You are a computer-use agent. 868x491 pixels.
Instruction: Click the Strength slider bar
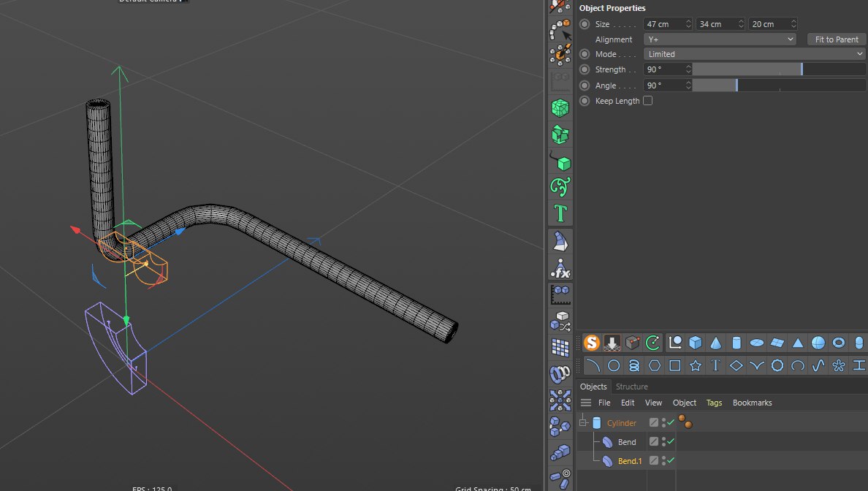[x=780, y=69]
